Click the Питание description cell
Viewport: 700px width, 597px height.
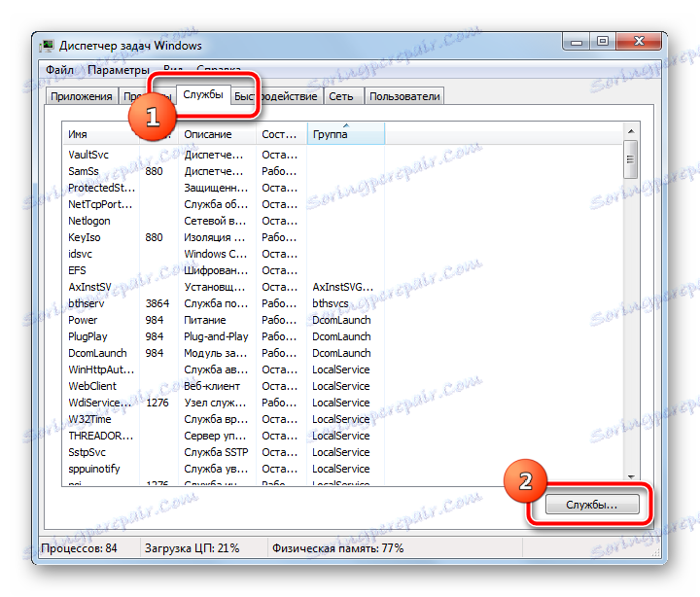tap(205, 320)
